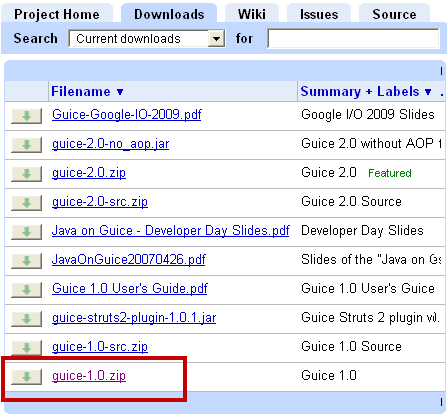This screenshot has width=447, height=414.
Task: Click download arrow for Developer Day Slides pdf
Action: tap(27, 232)
